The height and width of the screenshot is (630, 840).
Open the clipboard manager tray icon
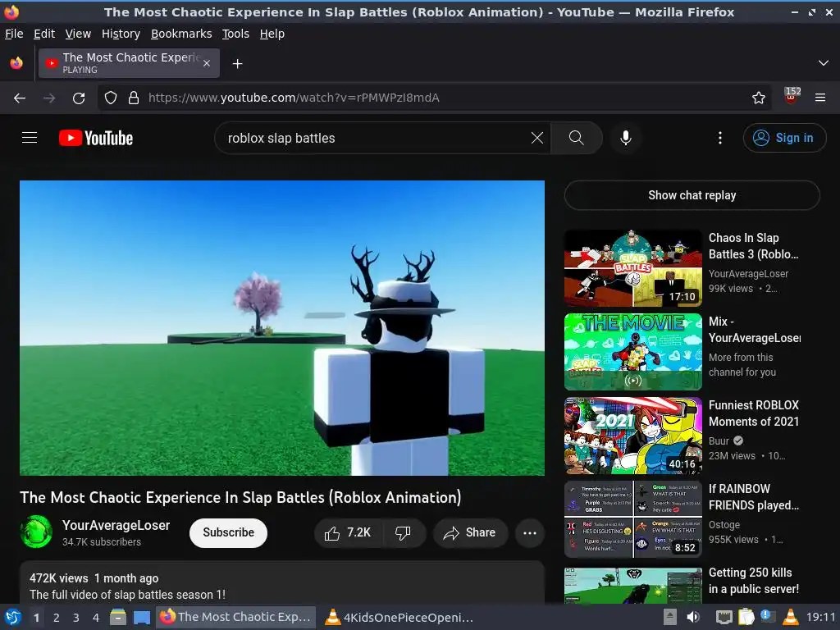[746, 617]
